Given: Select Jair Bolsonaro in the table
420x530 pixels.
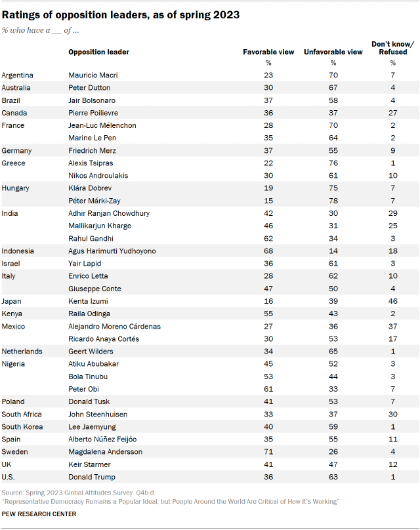Looking at the screenshot, I should (x=92, y=100).
